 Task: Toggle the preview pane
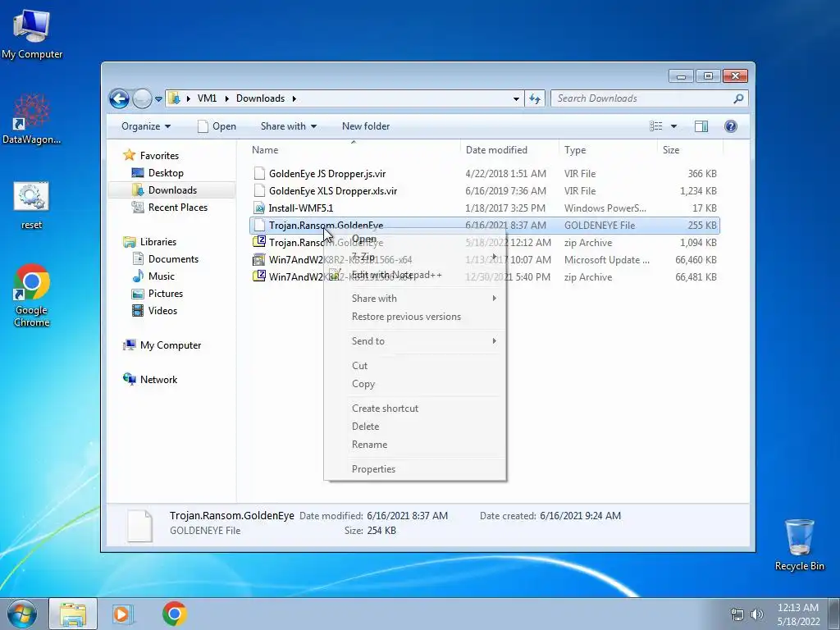coord(701,126)
